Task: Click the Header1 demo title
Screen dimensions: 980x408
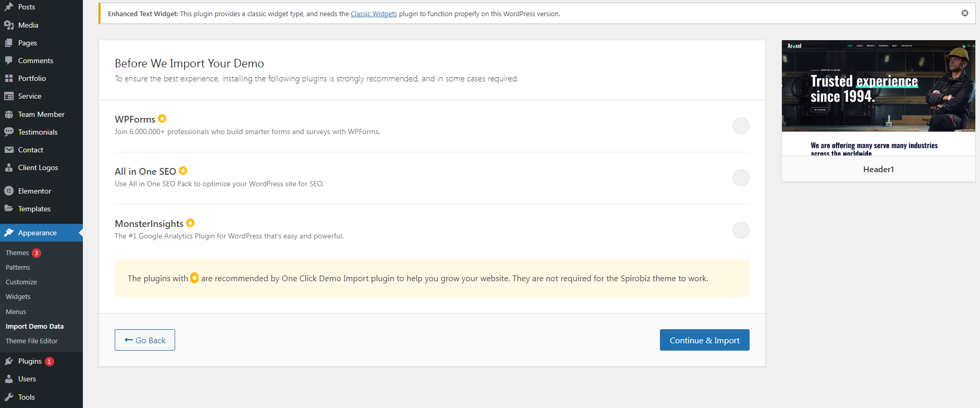Action: point(878,169)
